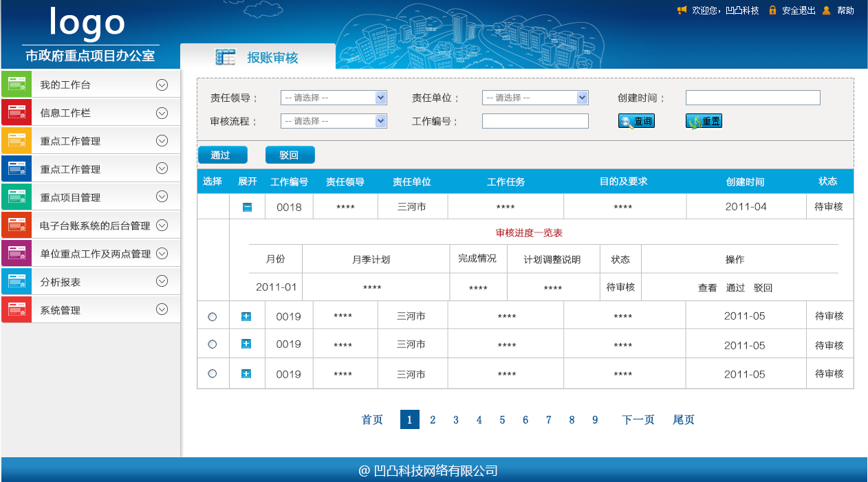Select the radio button in the last 0019 row
Image resolution: width=868 pixels, height=482 pixels.
coord(212,373)
